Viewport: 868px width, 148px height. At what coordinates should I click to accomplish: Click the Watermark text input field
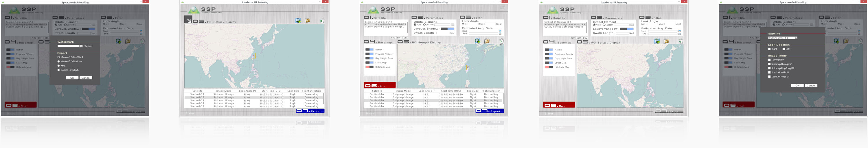pyautogui.click(x=68, y=46)
